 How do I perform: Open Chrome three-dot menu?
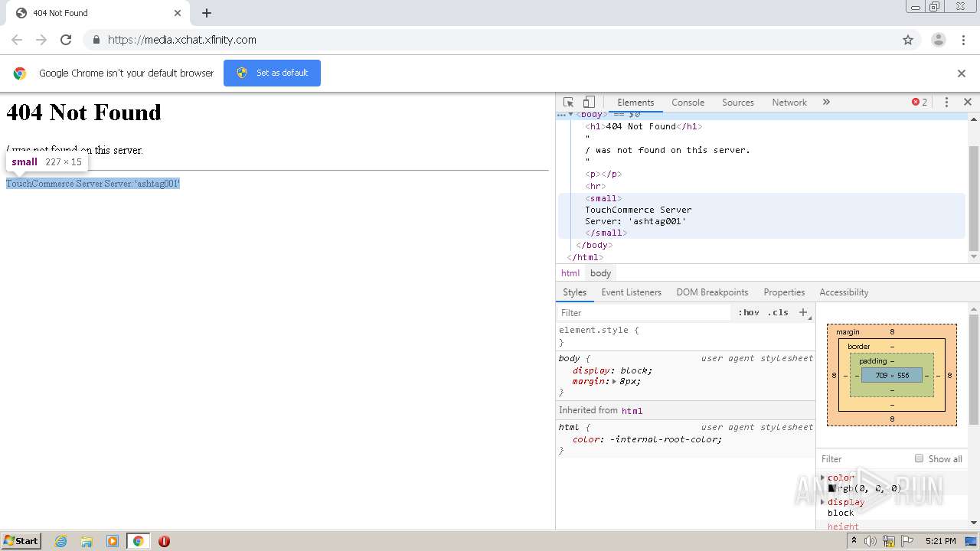(x=963, y=40)
